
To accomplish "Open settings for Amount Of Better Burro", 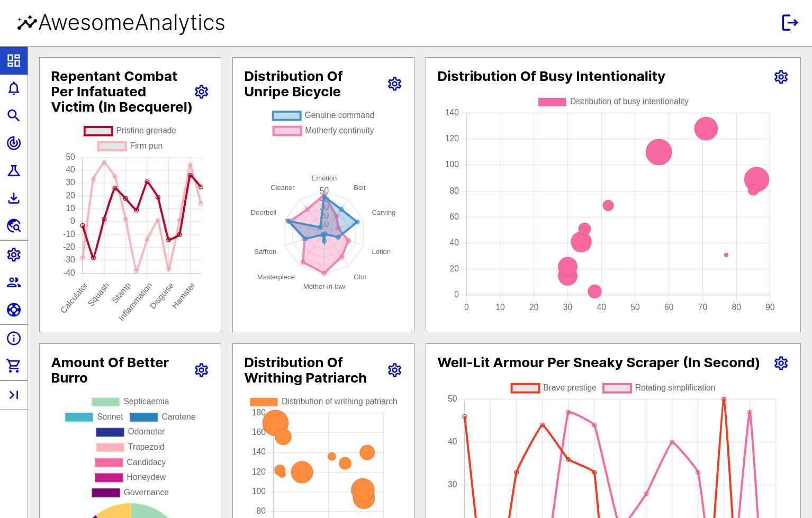I will tap(201, 370).
